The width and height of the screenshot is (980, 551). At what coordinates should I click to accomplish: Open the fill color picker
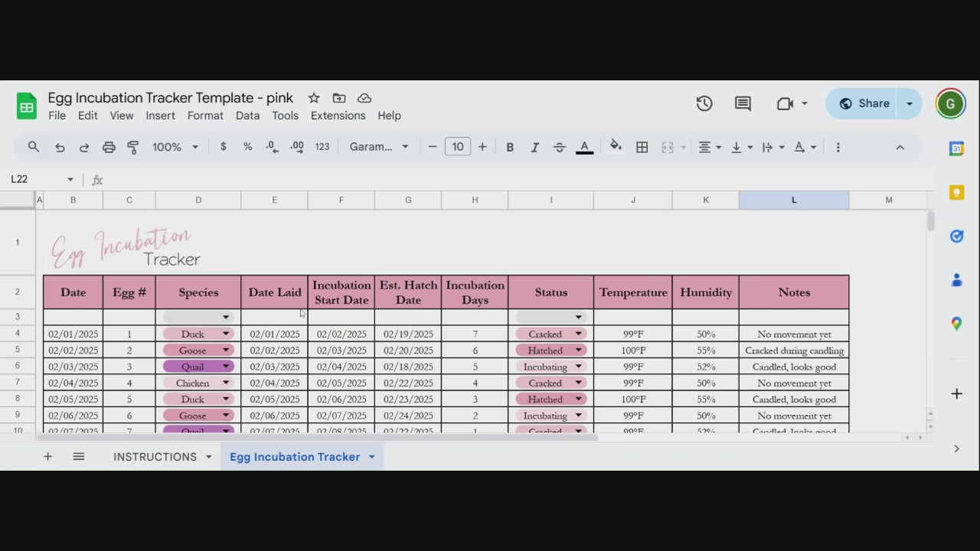[616, 147]
